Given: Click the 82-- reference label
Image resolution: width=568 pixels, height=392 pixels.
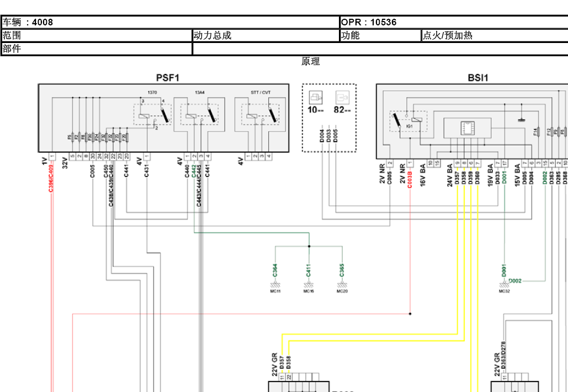Looking at the screenshot, I should pos(343,110).
